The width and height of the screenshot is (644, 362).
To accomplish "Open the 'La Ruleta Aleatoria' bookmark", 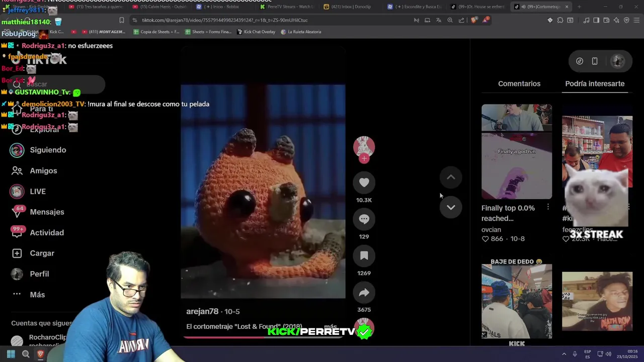I will coord(301,32).
